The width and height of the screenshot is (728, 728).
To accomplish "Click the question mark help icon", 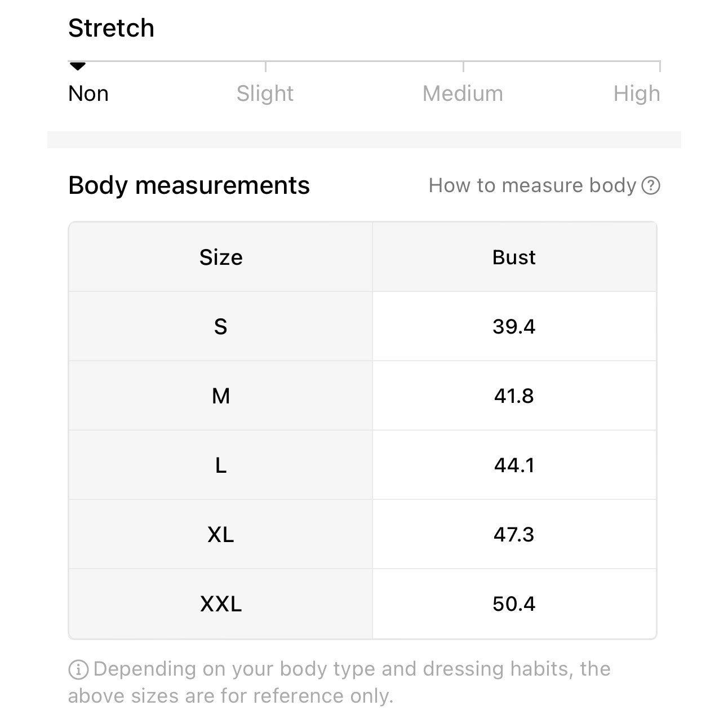I will pos(651,185).
